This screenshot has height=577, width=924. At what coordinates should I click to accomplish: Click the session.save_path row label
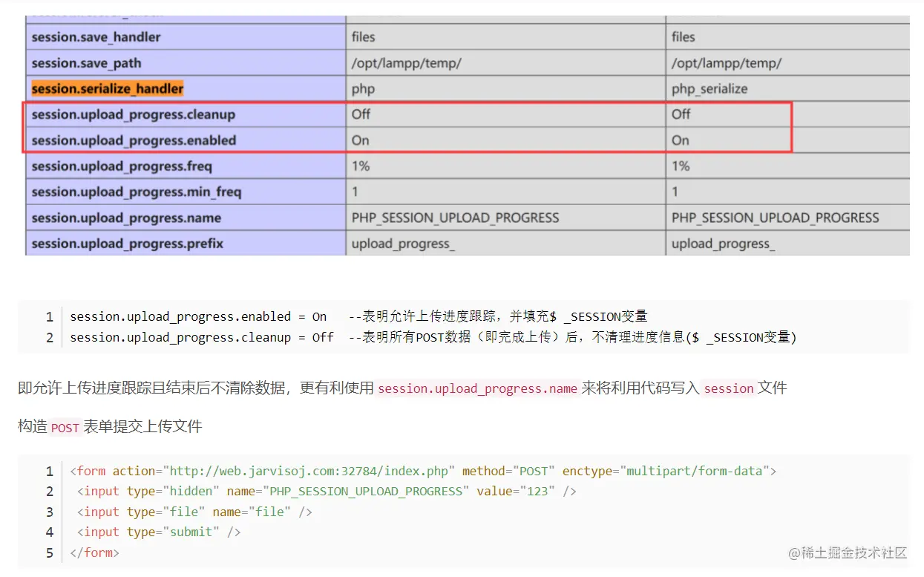[x=86, y=63]
